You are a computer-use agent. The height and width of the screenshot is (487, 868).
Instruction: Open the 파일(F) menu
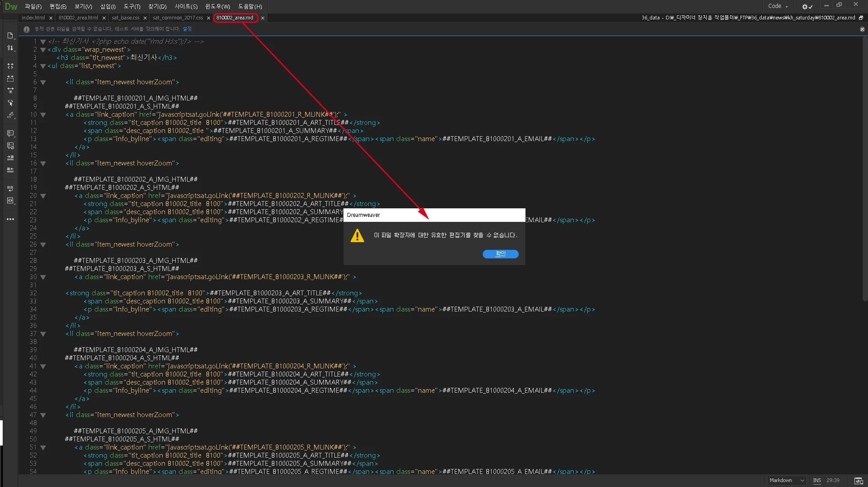tap(33, 6)
